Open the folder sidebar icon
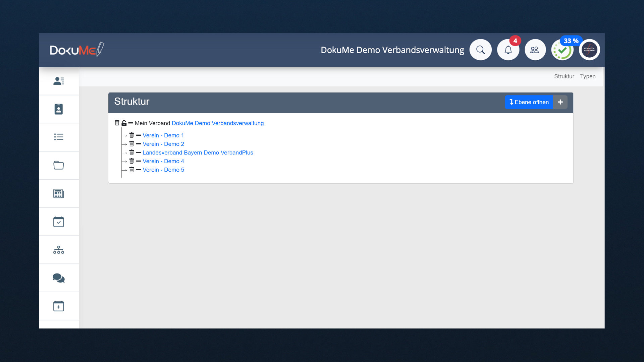 pyautogui.click(x=59, y=165)
